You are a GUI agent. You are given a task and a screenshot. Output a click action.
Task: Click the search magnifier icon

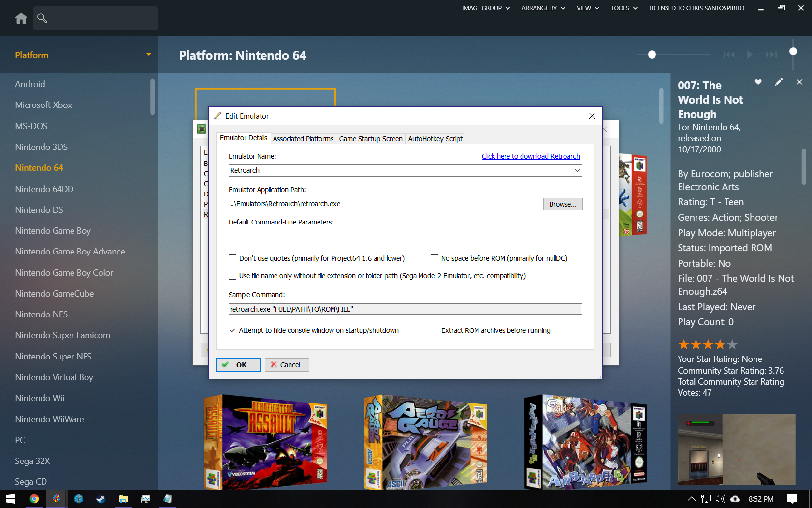click(x=43, y=18)
